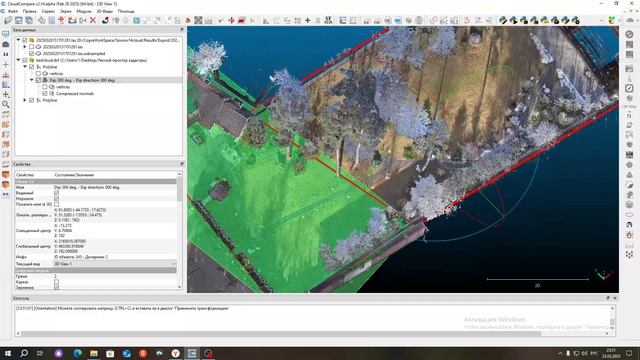This screenshot has width=640, height=360.
Task: Open File Explorer from the taskbar
Action: click(94, 353)
